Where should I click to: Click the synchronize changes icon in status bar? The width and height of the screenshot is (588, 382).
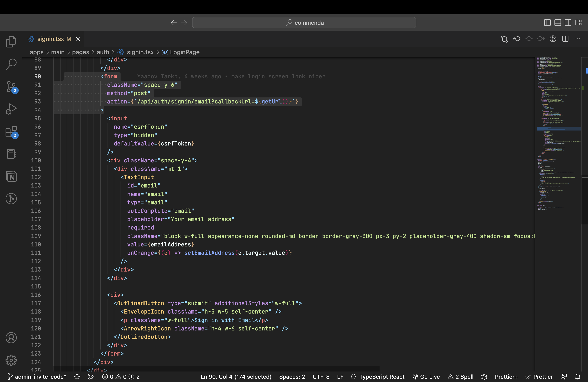(77, 377)
